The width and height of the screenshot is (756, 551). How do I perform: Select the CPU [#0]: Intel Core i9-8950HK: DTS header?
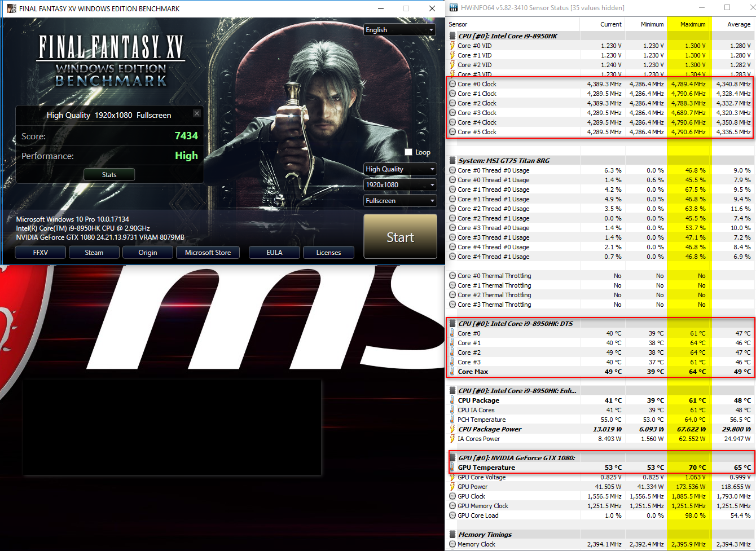pos(516,324)
